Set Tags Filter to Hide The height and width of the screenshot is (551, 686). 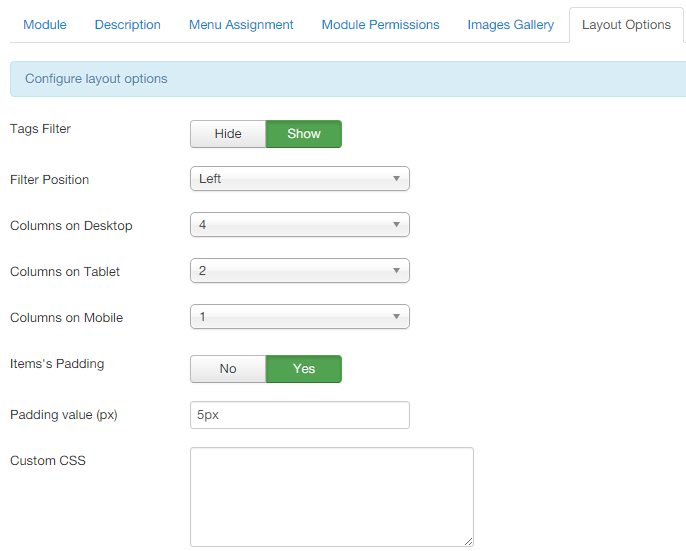(228, 134)
